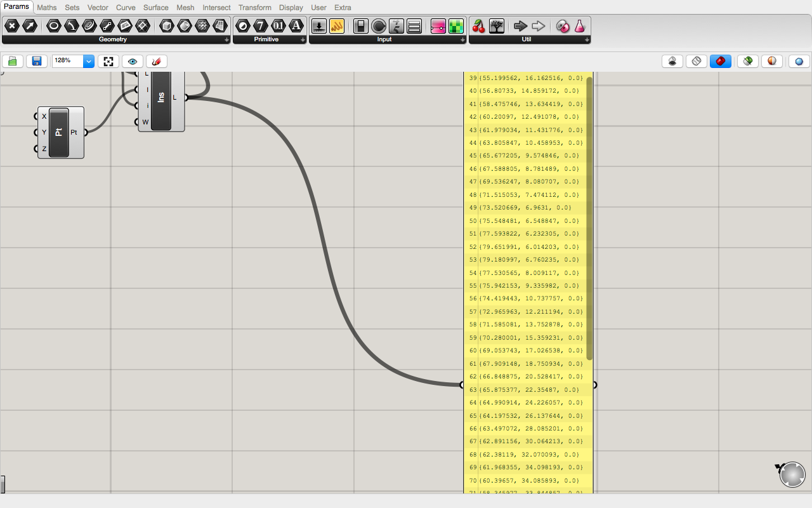Select the Vector parameter icon

click(x=30, y=26)
